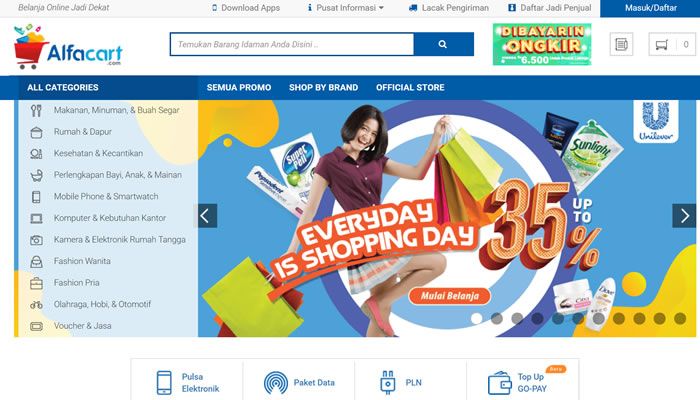The width and height of the screenshot is (700, 400).
Task: Choose the Paket Data signal icon
Action: 275,383
